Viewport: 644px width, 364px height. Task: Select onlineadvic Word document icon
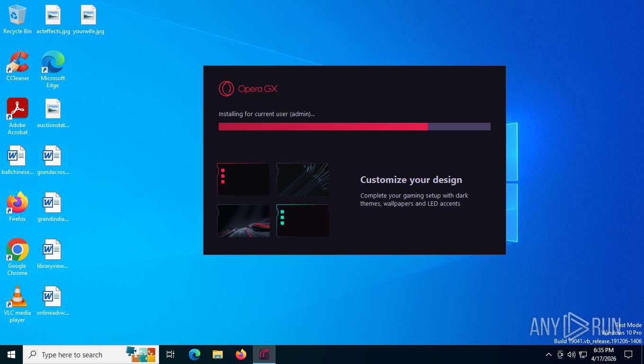pyautogui.click(x=53, y=301)
